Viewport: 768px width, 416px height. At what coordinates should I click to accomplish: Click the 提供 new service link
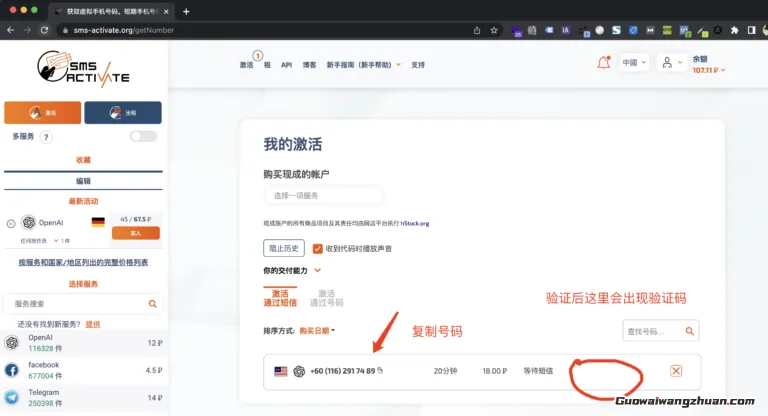coord(93,324)
